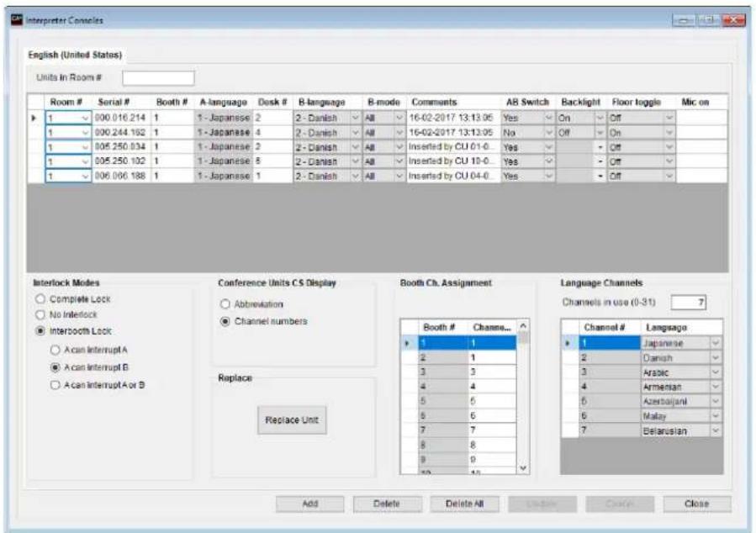Open Azerbaijani language channel dropdown
This screenshot has height=533, width=756.
click(x=716, y=402)
